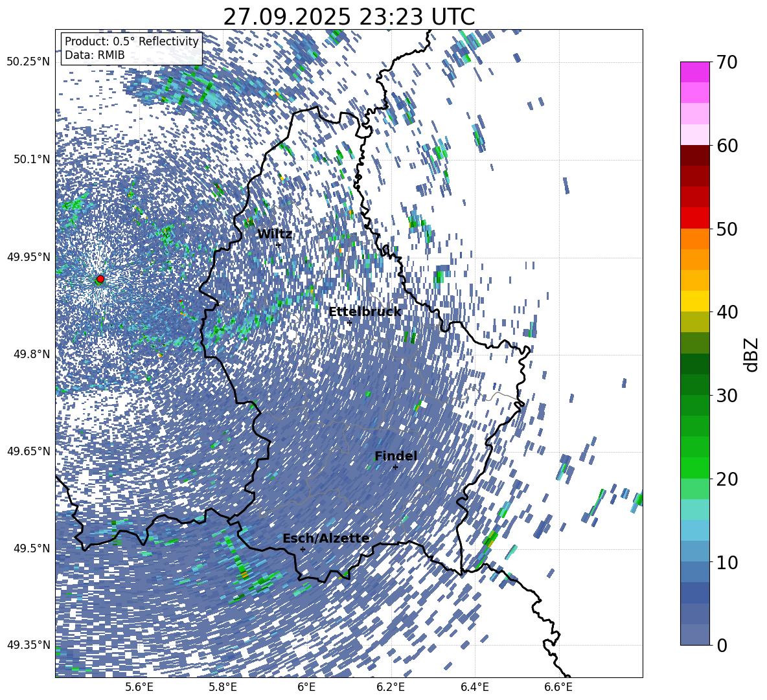The width and height of the screenshot is (767, 700).
Task: Click the 'Data: RMIB' text
Action: coord(95,55)
